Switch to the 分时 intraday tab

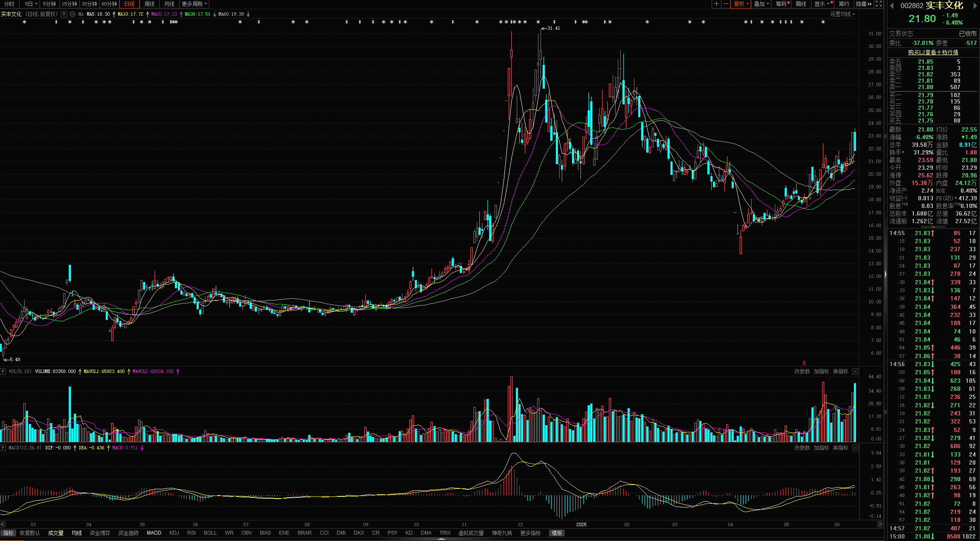click(x=9, y=4)
